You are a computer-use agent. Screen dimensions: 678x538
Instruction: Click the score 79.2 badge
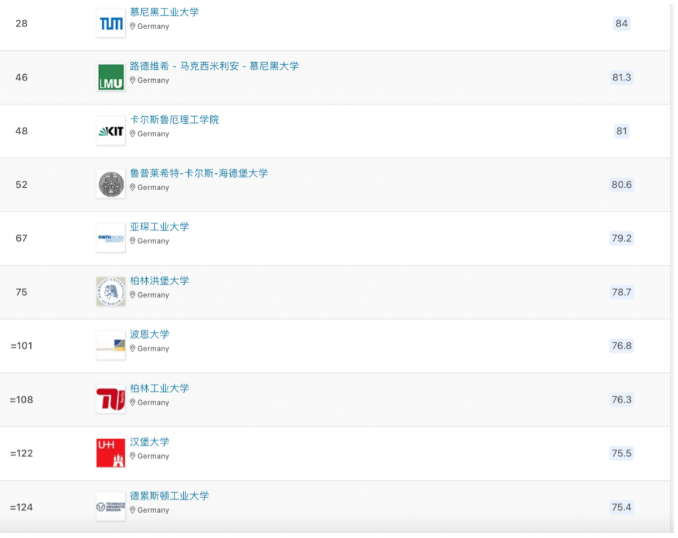(621, 238)
